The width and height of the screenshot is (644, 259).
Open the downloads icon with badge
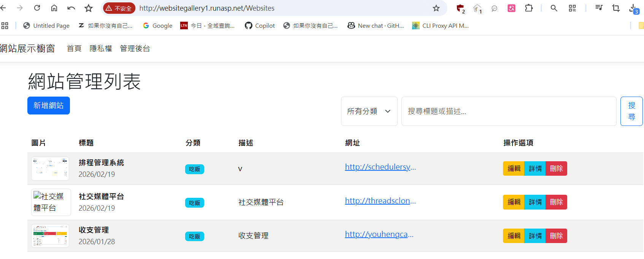(633, 8)
